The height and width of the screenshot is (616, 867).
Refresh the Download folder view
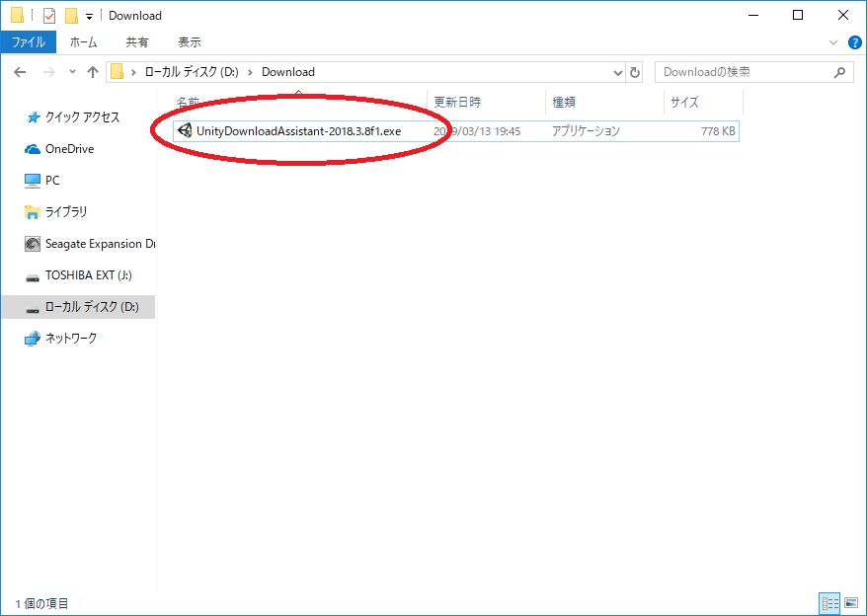click(635, 72)
